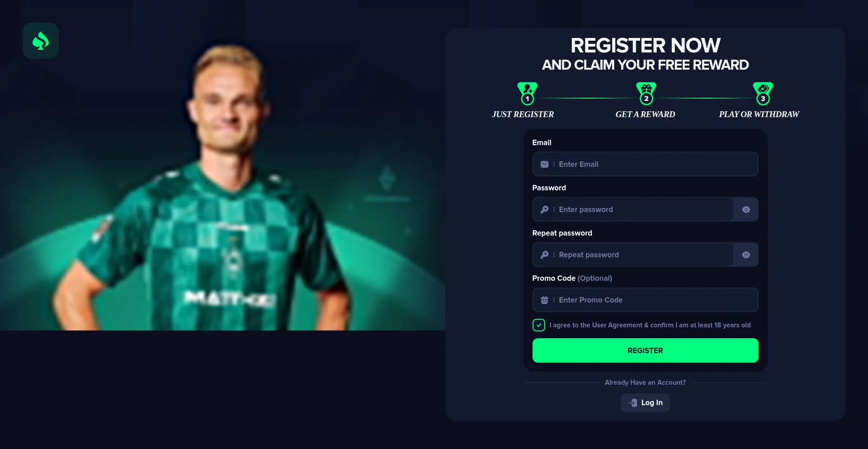
Task: Focus the Enter Promo Code field
Action: point(645,300)
